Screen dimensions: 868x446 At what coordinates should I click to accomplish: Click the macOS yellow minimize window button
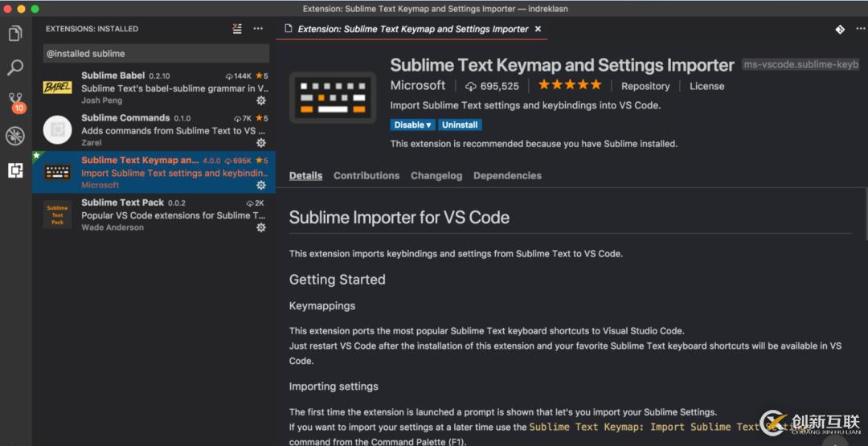pyautogui.click(x=22, y=9)
